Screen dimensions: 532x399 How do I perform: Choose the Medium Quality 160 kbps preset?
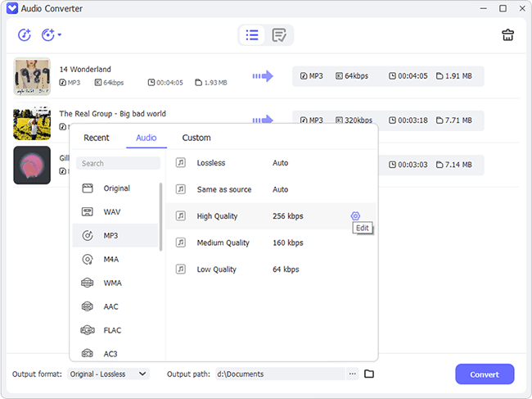(271, 243)
